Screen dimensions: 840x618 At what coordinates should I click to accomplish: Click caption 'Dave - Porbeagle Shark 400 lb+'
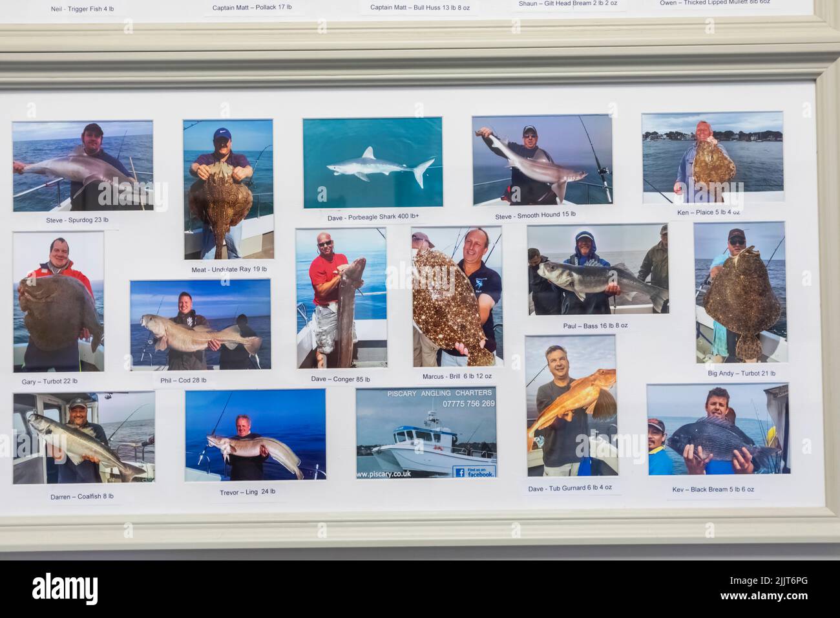tap(373, 217)
